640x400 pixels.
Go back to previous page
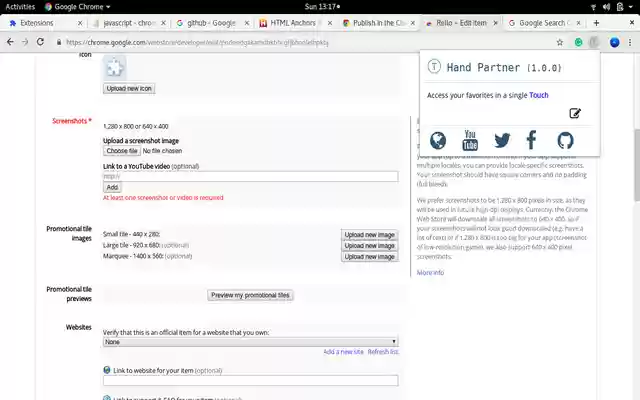(10, 42)
